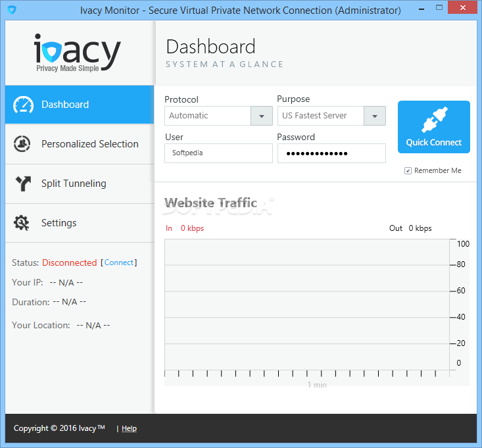The height and width of the screenshot is (448, 482).
Task: Click the Connect link next to the status
Action: (x=119, y=262)
